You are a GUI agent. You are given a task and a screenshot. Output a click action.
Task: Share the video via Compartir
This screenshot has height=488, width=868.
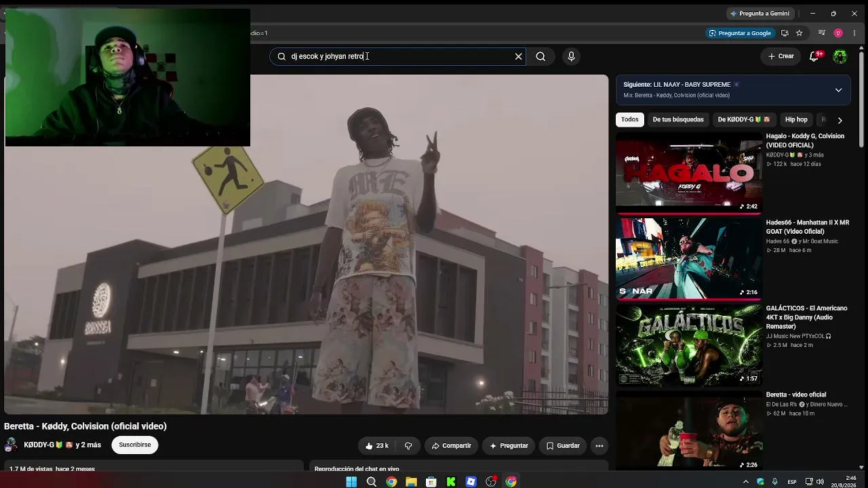pyautogui.click(x=451, y=446)
